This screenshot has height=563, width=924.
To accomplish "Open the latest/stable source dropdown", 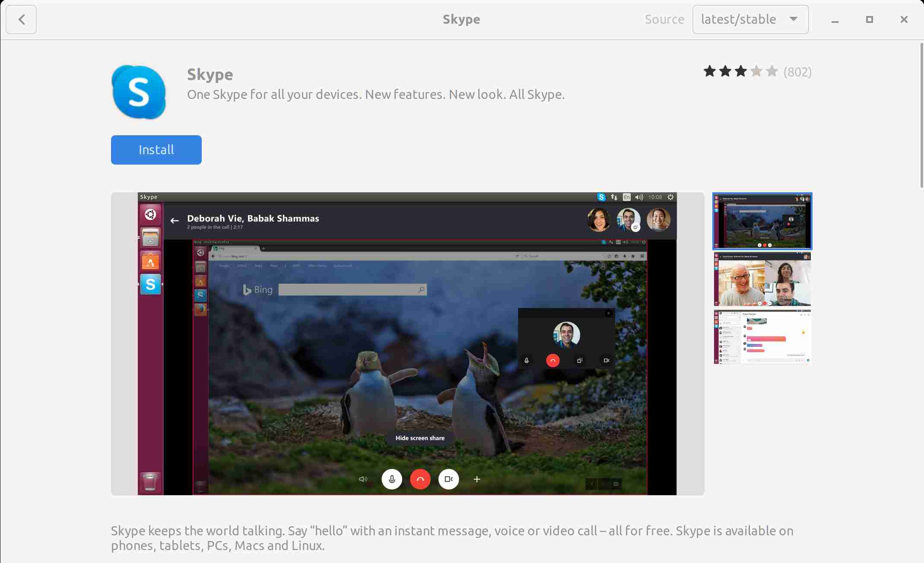I will (x=750, y=19).
